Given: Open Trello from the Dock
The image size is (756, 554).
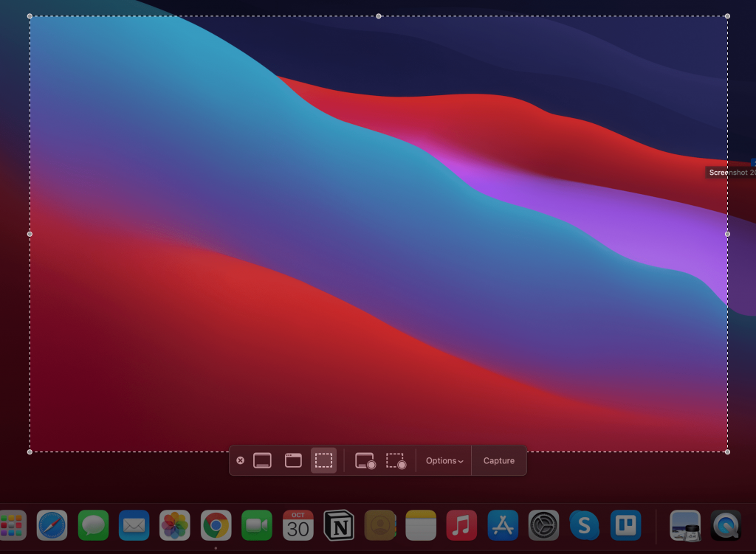Looking at the screenshot, I should coord(626,525).
